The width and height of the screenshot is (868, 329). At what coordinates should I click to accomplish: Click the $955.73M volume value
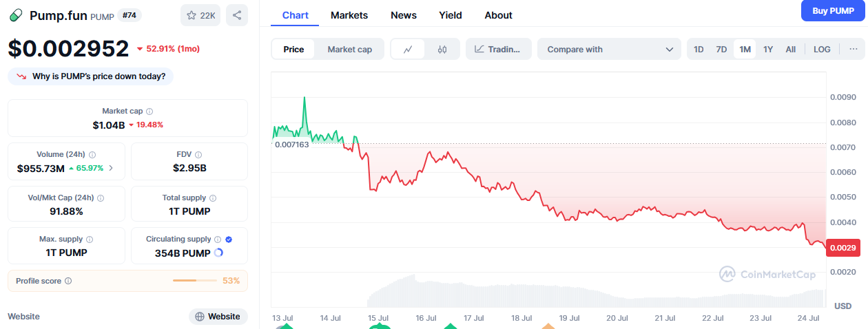click(41, 168)
